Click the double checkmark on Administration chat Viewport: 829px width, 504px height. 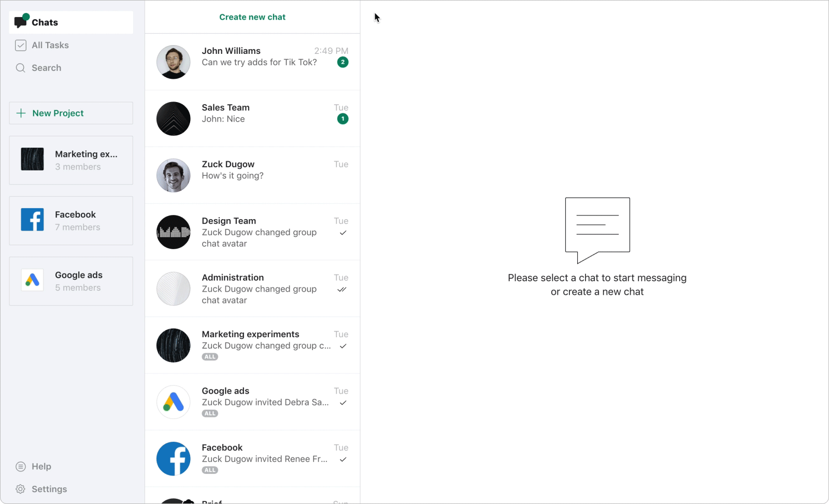[342, 289]
